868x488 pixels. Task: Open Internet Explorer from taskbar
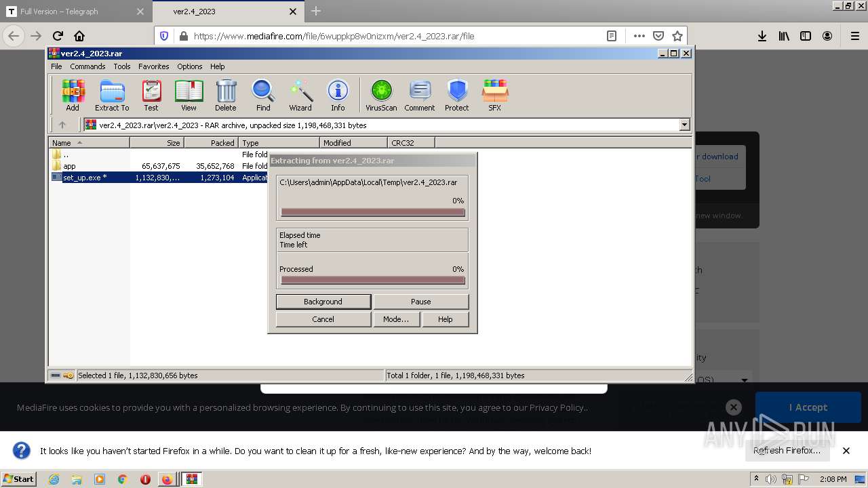pos(54,479)
